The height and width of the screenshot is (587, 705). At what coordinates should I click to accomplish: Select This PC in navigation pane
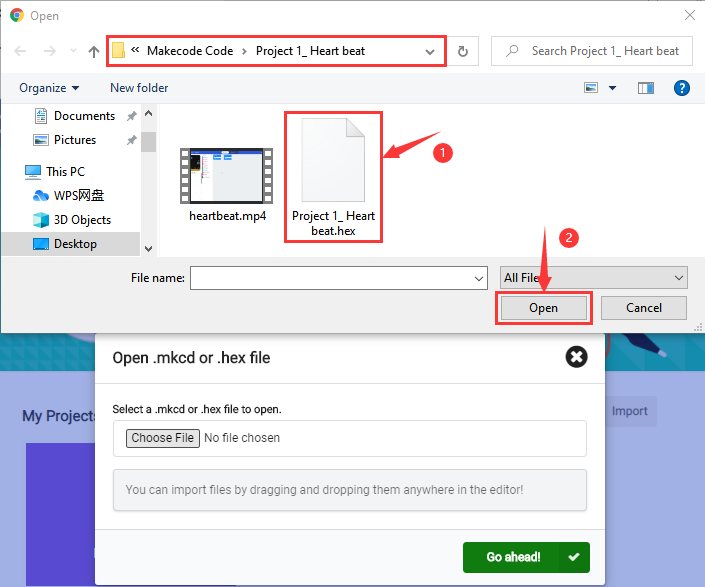click(x=65, y=172)
